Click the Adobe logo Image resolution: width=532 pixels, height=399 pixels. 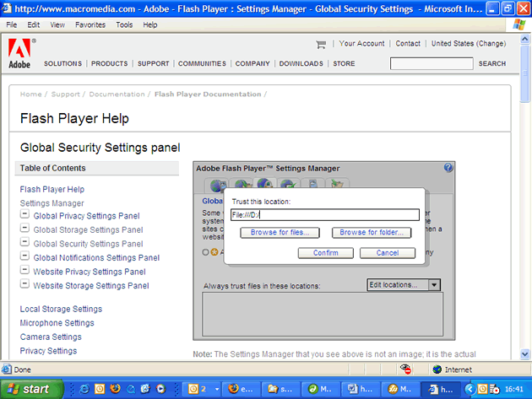(x=19, y=53)
